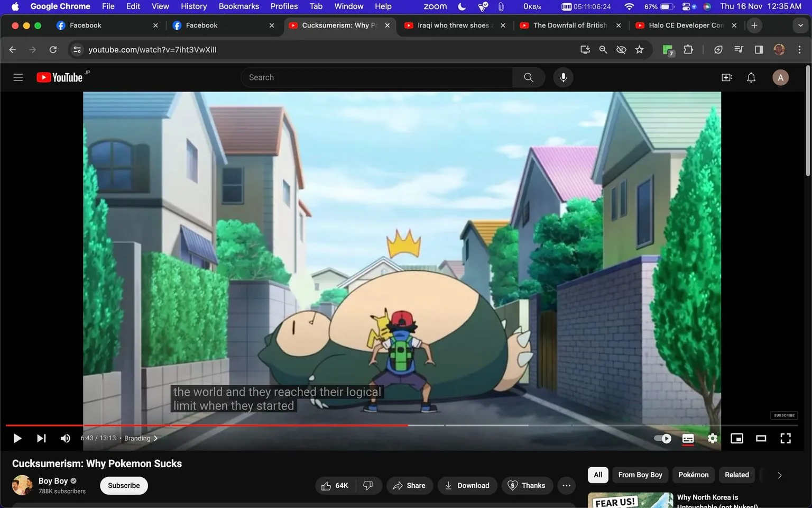Open the more actions menu with three dots
Image resolution: width=812 pixels, height=508 pixels.
pos(566,485)
